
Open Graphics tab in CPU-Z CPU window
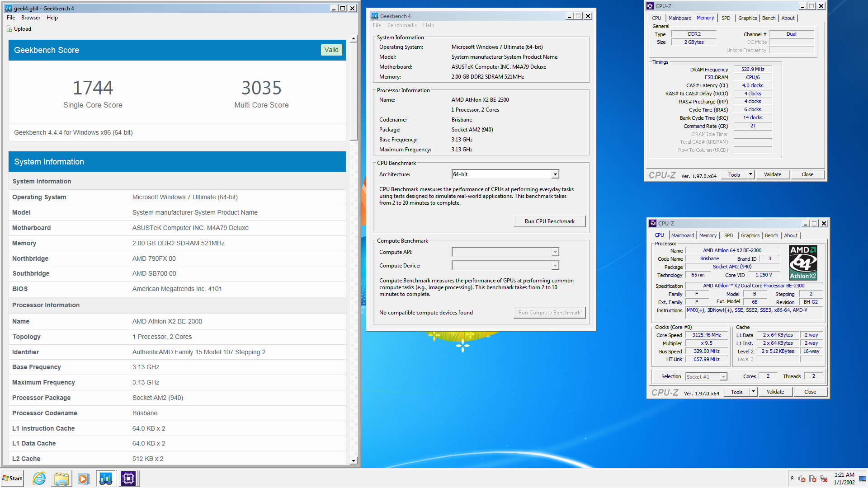pos(750,235)
